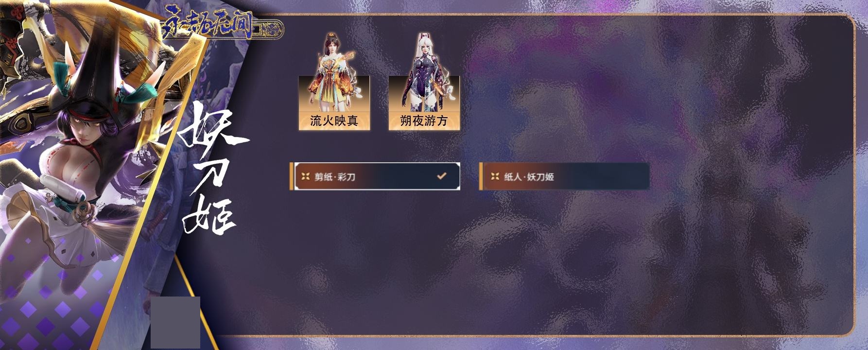Click the 朔夜游方 name label
Screen dimensions: 868x350
point(424,121)
